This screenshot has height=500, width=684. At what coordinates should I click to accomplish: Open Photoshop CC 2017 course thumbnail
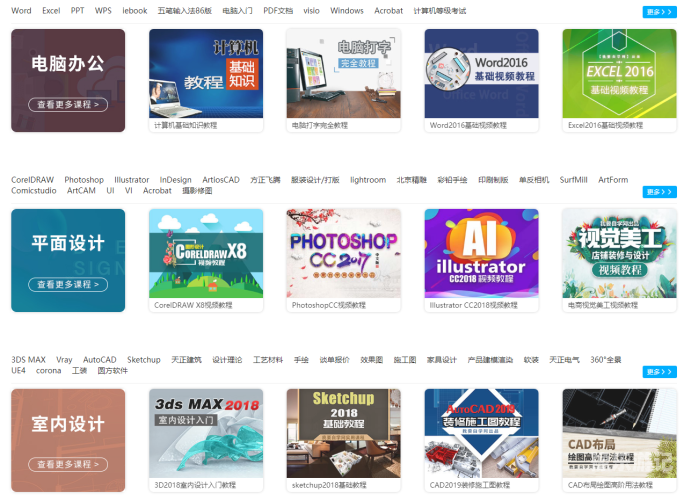coord(343,253)
